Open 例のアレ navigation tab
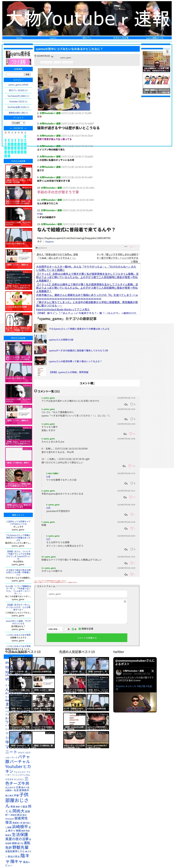Image resolution: width=174 pixels, height=868 pixels. coord(87,38)
